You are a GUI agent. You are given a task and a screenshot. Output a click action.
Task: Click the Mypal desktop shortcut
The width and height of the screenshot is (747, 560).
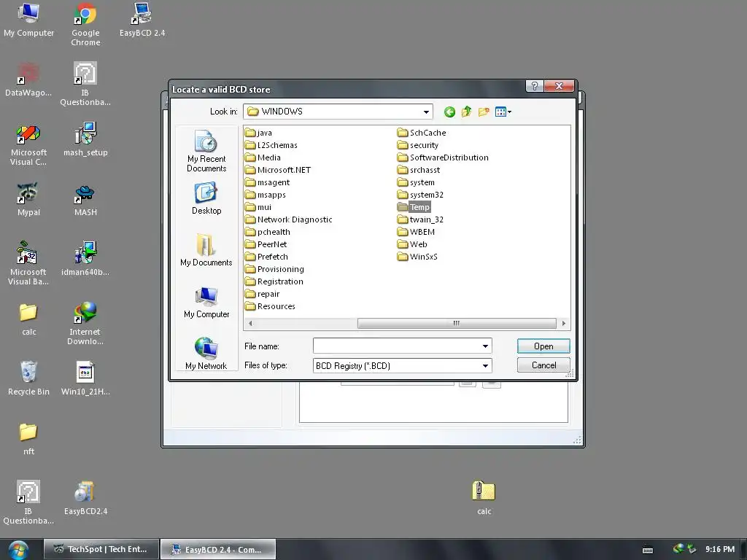click(x=28, y=199)
